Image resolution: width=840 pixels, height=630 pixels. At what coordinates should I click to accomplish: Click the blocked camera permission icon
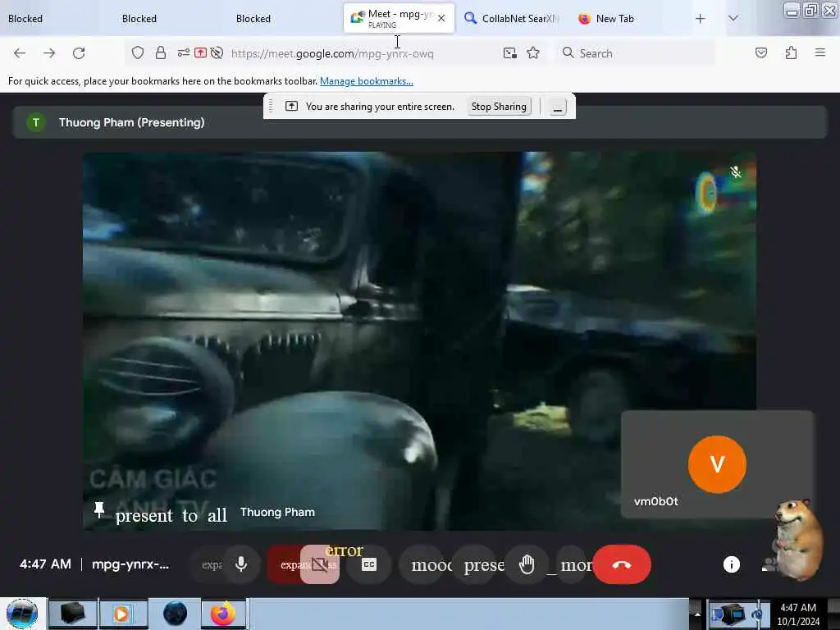tap(217, 52)
